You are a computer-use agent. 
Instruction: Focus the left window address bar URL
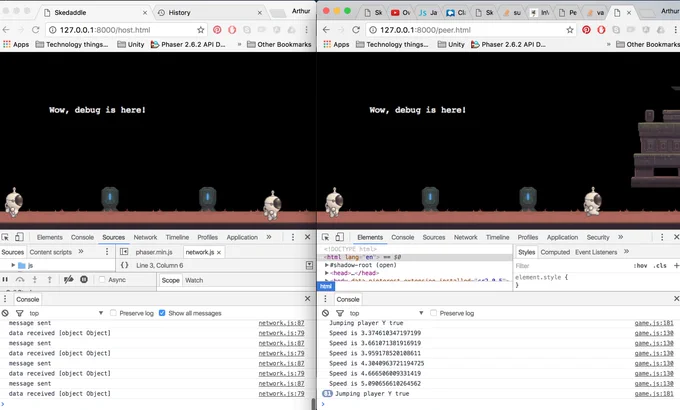tap(105, 30)
